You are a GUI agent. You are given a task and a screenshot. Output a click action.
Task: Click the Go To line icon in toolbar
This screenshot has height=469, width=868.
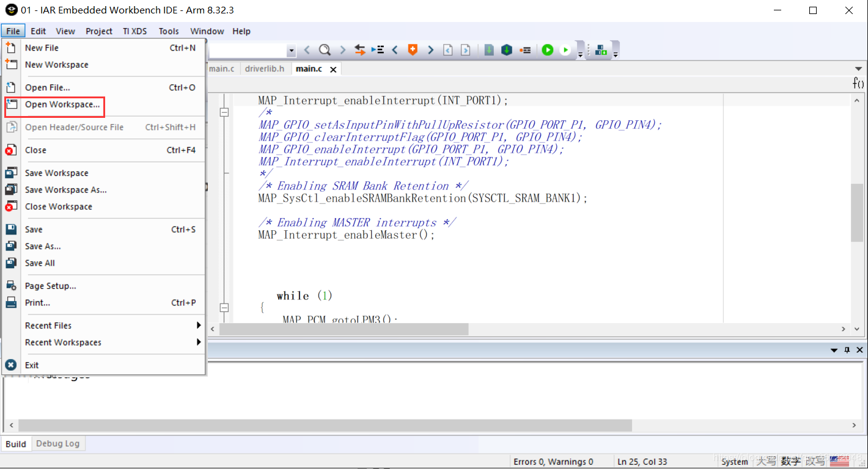pos(378,50)
